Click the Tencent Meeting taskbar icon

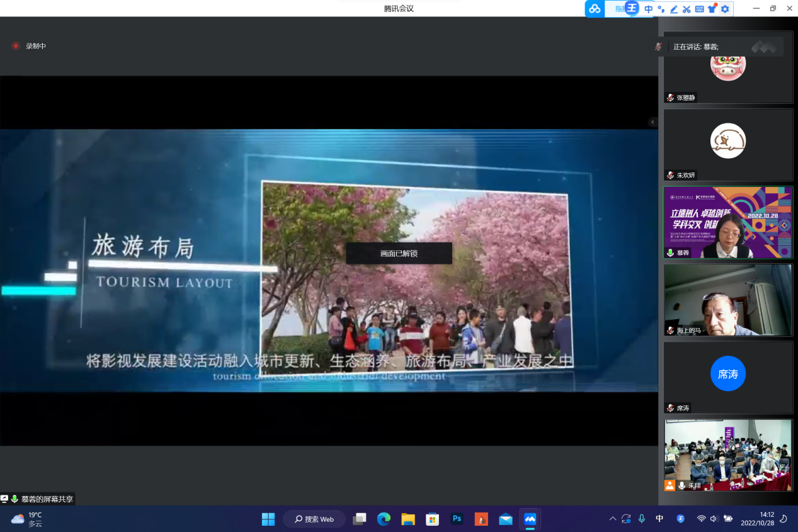tap(530, 519)
